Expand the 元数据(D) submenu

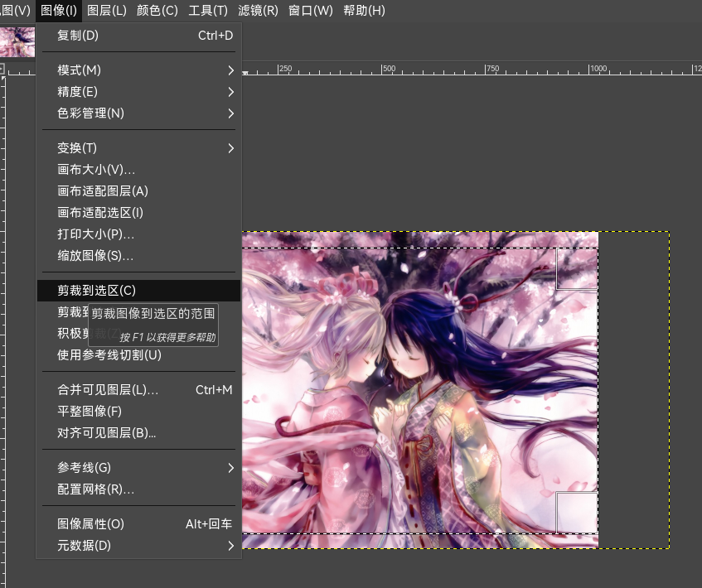coord(138,546)
